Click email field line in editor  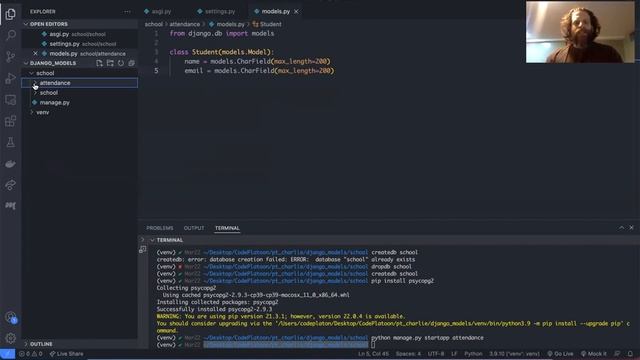coord(259,71)
